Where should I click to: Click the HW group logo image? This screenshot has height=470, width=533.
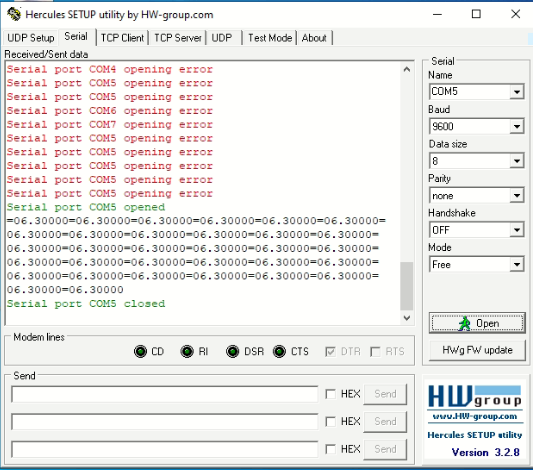click(x=475, y=397)
